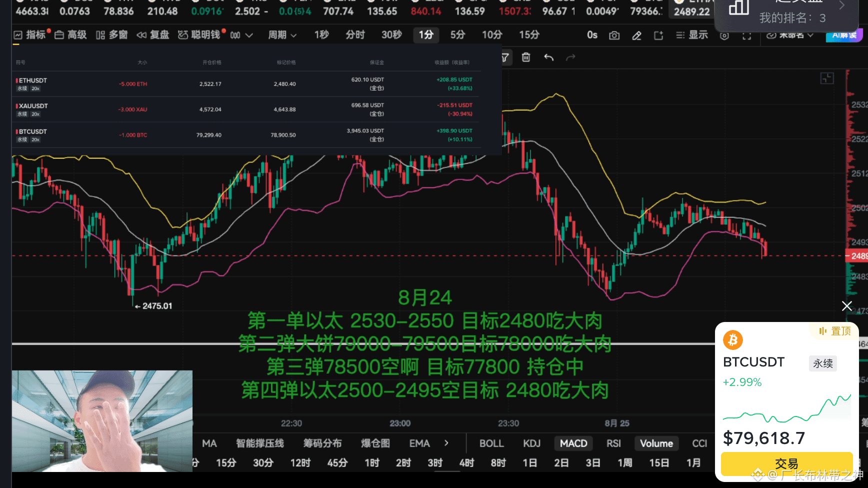Click the 0s countdown timer
The height and width of the screenshot is (488, 868).
592,35
